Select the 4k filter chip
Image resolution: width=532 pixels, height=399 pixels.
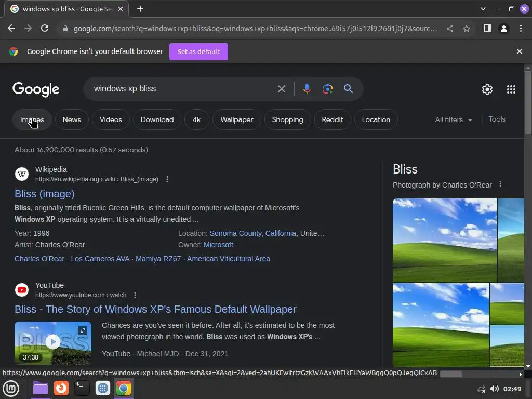coord(196,120)
